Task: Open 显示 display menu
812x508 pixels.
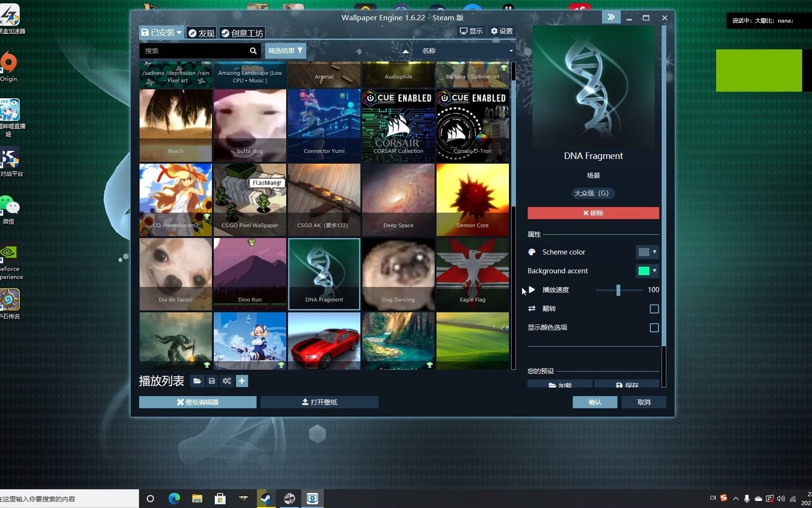Action: (471, 31)
